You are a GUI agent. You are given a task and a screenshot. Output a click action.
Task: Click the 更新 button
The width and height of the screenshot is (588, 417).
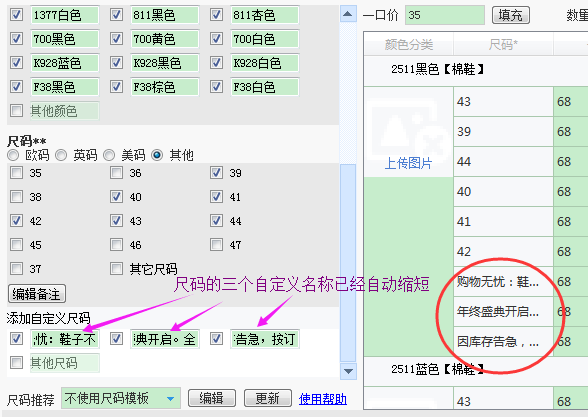(x=268, y=398)
